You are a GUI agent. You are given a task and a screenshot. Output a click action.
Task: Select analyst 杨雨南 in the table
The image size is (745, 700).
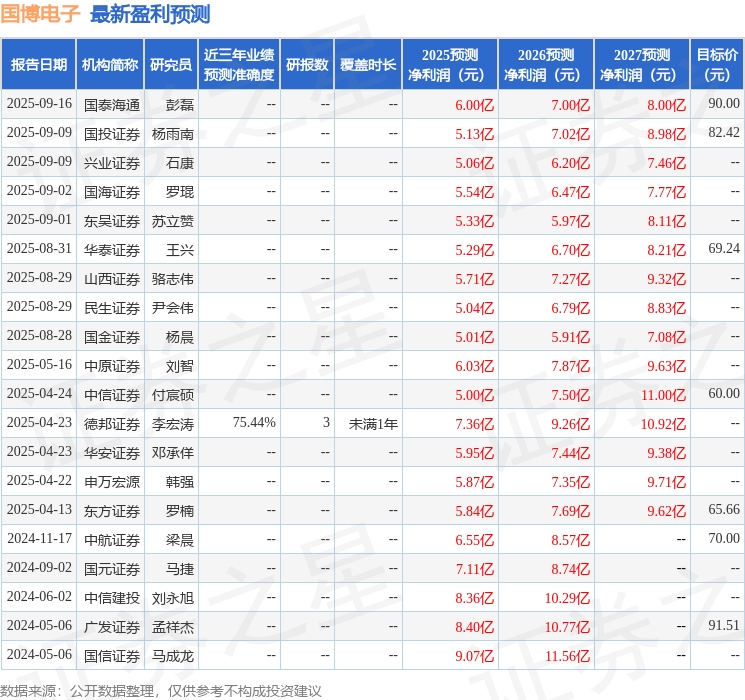point(172,134)
